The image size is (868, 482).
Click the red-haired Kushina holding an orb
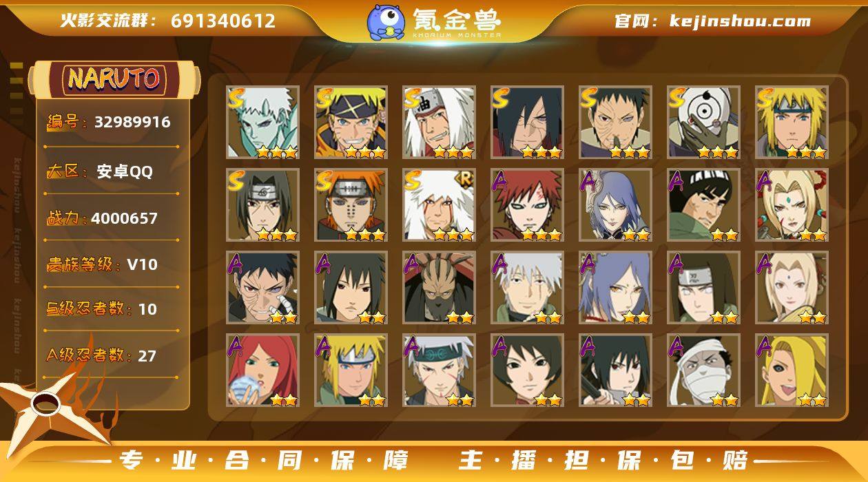(263, 370)
